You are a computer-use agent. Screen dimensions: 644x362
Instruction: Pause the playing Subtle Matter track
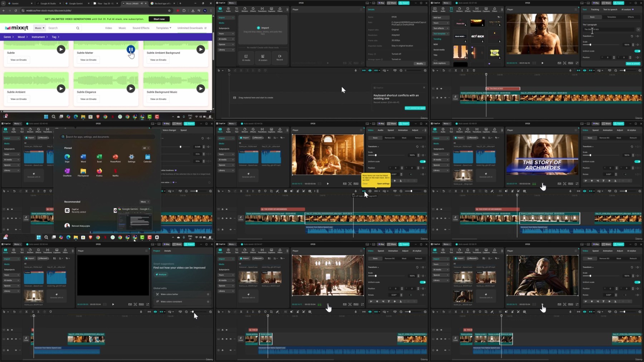coord(131,49)
